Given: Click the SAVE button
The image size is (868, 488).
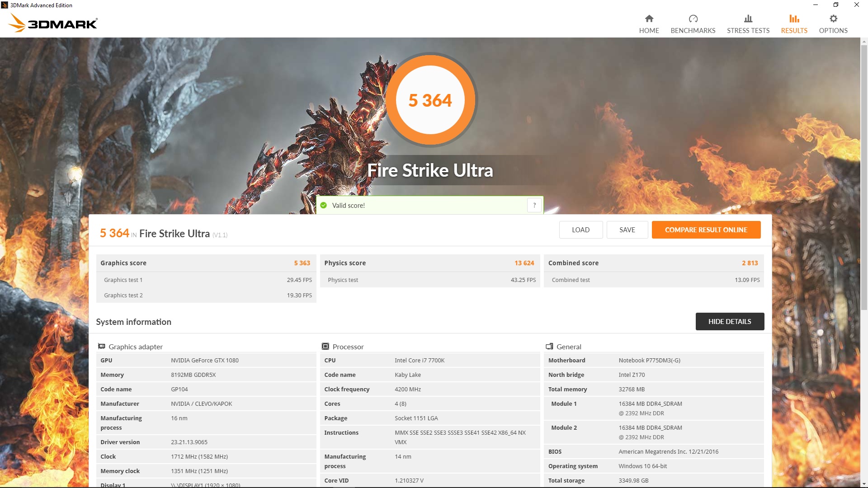Looking at the screenshot, I should pyautogui.click(x=627, y=230).
